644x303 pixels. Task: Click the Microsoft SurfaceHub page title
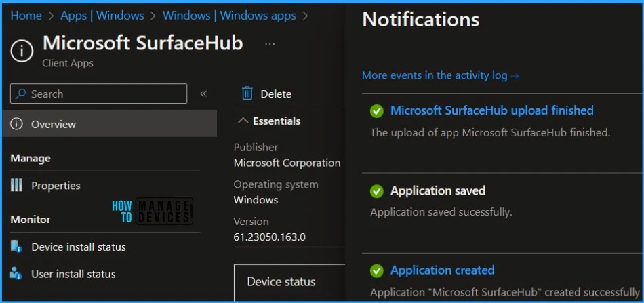pos(142,43)
